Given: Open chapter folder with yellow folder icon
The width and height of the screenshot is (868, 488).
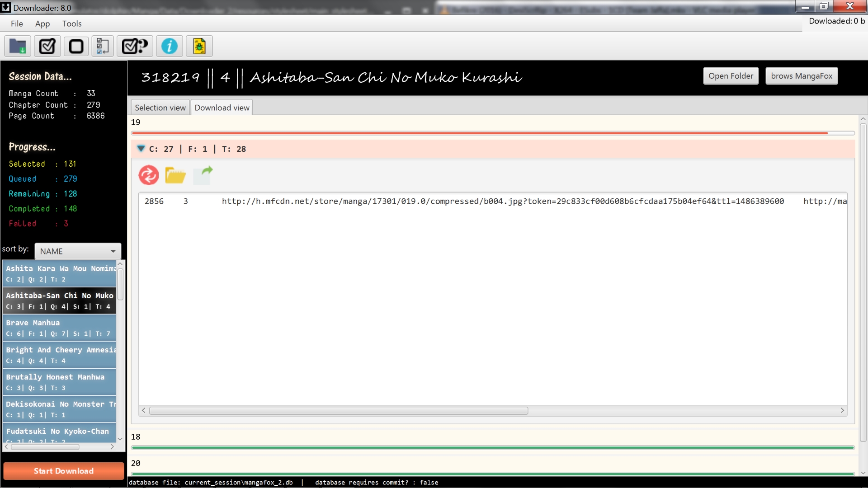Looking at the screenshot, I should click(175, 175).
